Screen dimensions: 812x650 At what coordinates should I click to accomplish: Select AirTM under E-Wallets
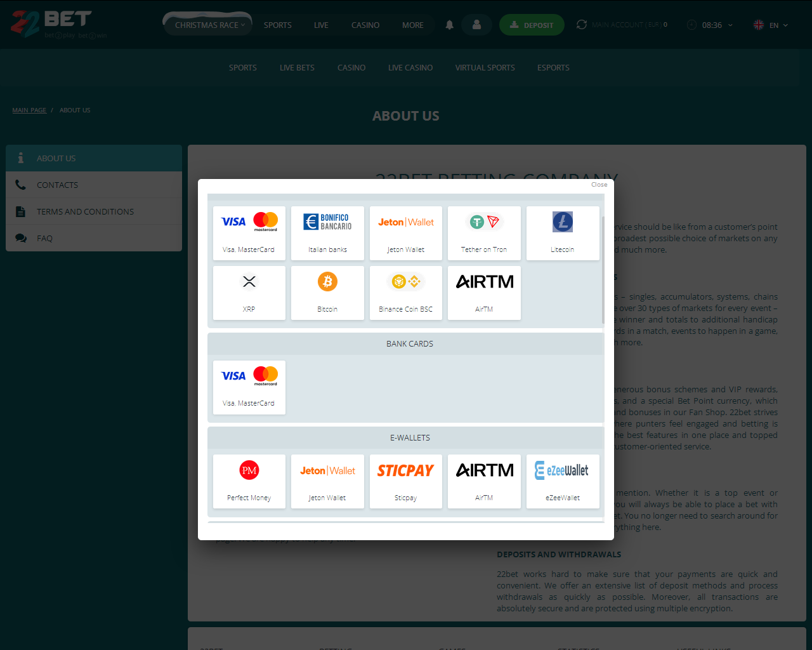coord(484,481)
